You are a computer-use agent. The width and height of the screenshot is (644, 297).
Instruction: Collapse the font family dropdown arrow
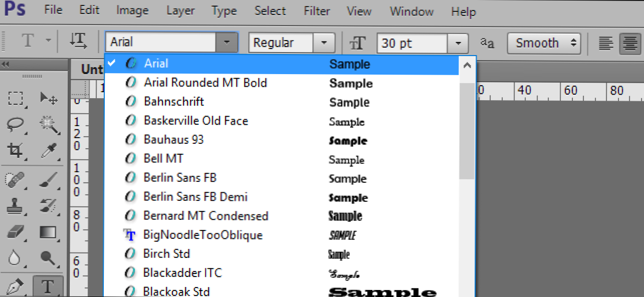coord(227,43)
